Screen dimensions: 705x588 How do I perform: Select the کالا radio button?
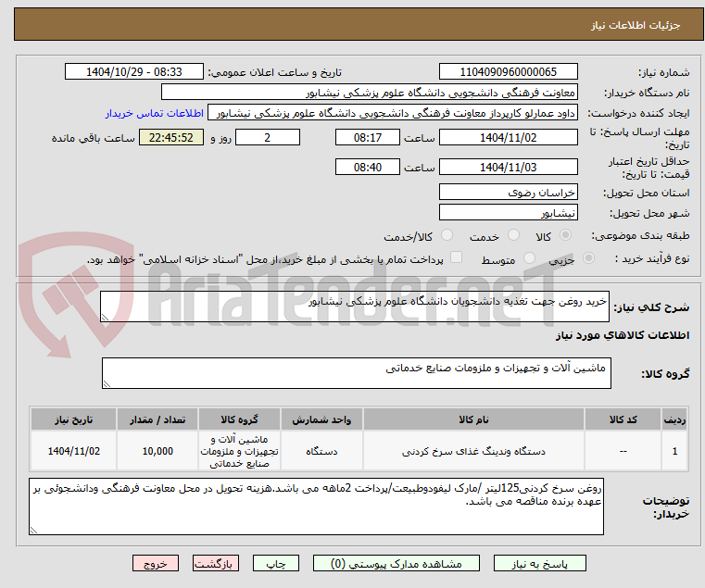click(566, 234)
